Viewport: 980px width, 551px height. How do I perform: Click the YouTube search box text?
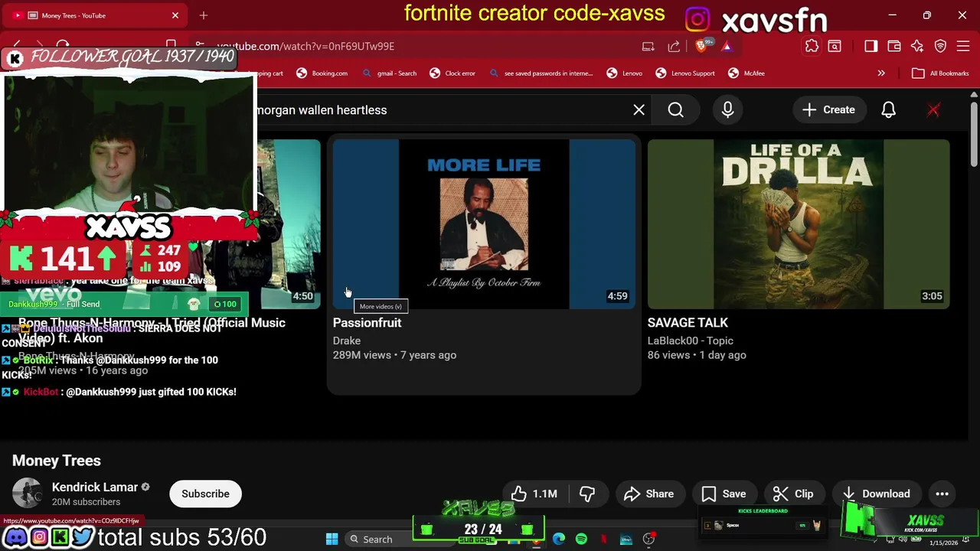tap(322, 110)
